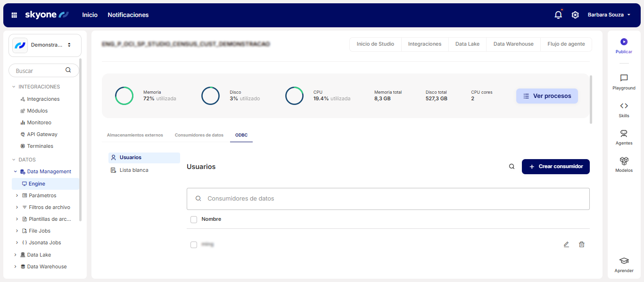The height and width of the screenshot is (282, 644).
Task: Open the Modelos cubes icon
Action: click(624, 161)
